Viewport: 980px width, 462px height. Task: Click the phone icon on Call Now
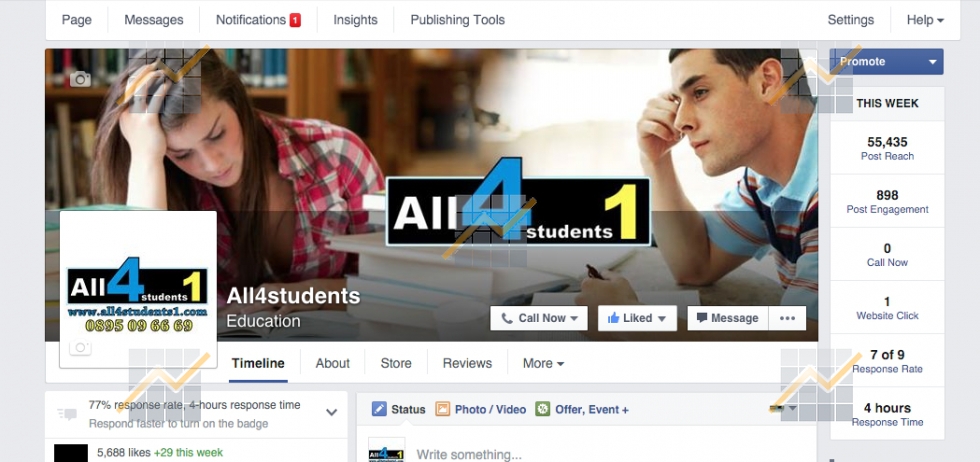[507, 318]
